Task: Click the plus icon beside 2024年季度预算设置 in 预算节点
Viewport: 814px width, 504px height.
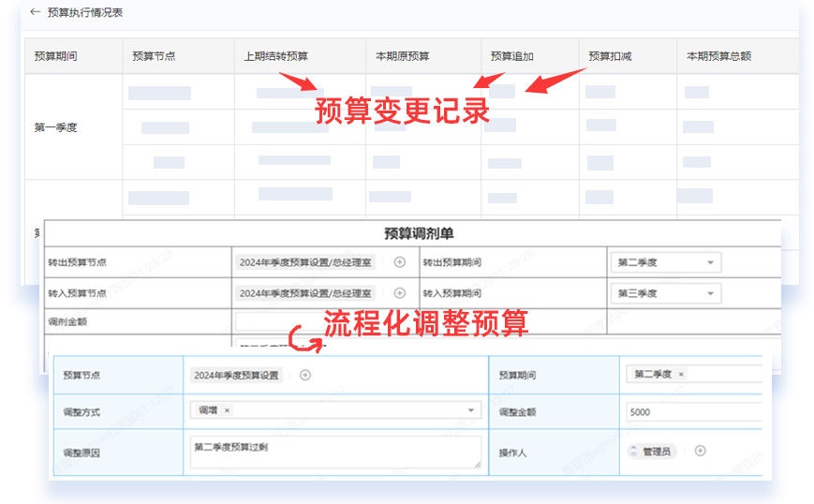Action: tap(305, 375)
